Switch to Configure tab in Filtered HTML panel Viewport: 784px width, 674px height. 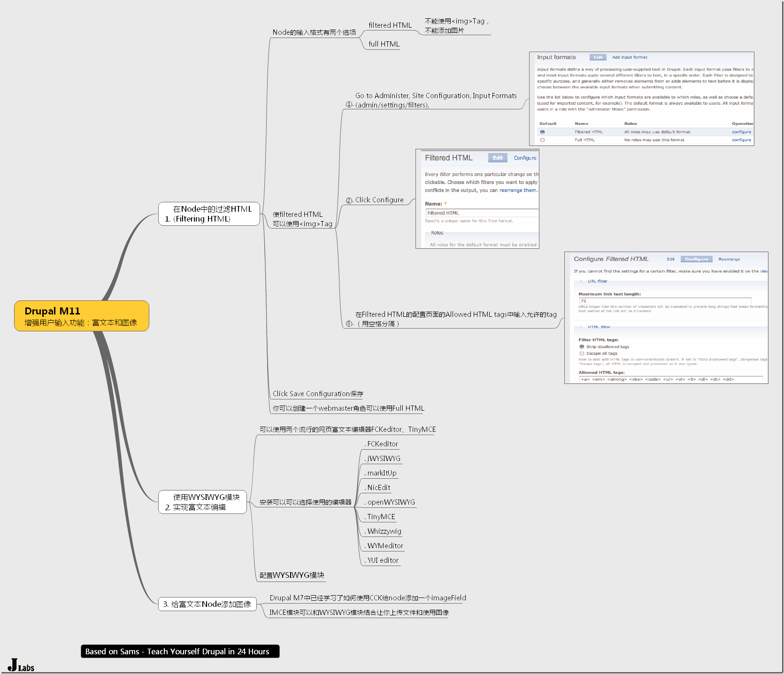pyautogui.click(x=525, y=158)
